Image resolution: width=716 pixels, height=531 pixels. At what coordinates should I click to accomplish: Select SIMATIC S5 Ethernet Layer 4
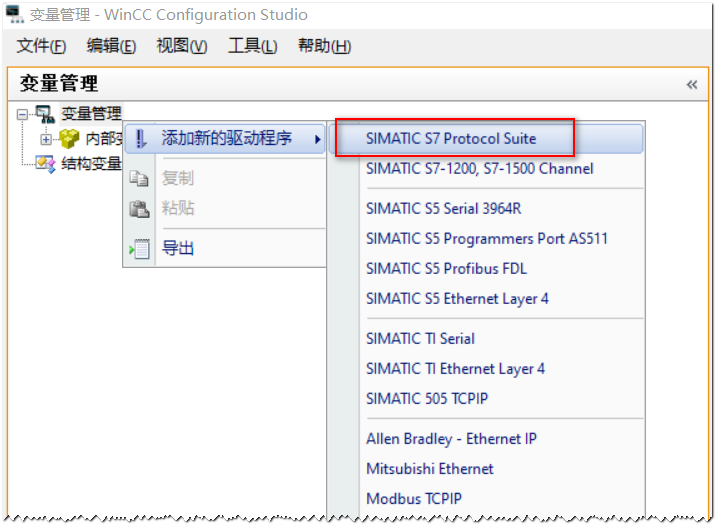click(457, 299)
